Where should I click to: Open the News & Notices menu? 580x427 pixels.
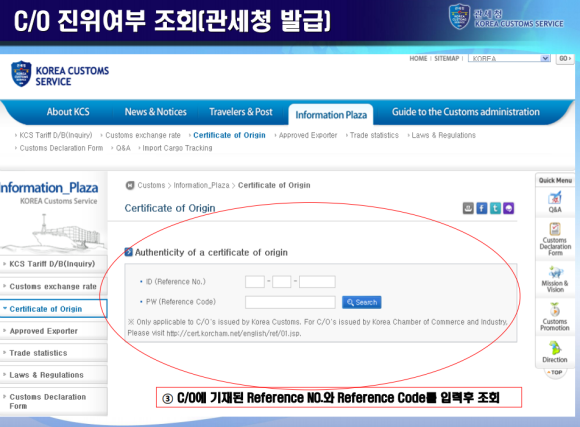click(156, 112)
